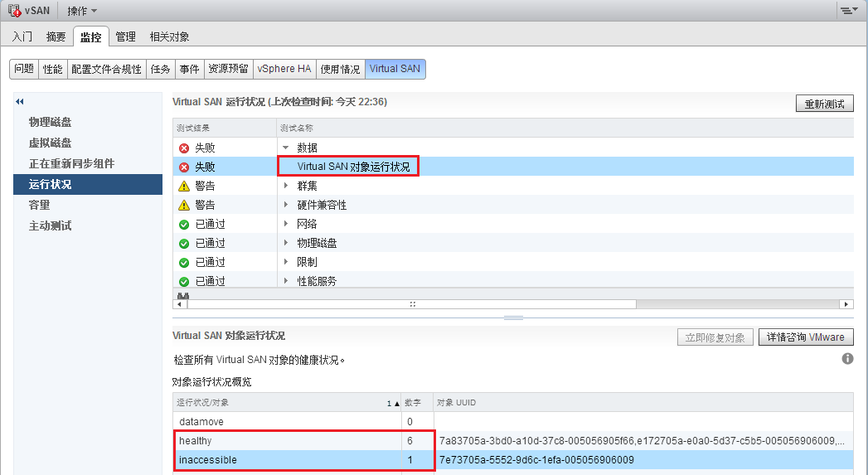Open the 性能 sub-tab
The width and height of the screenshot is (868, 475).
point(52,69)
